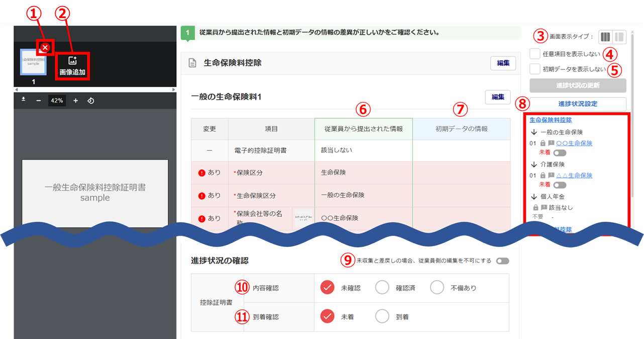This screenshot has height=339, width=644.
Task: Zoom out with the minus icon
Action: [x=39, y=101]
